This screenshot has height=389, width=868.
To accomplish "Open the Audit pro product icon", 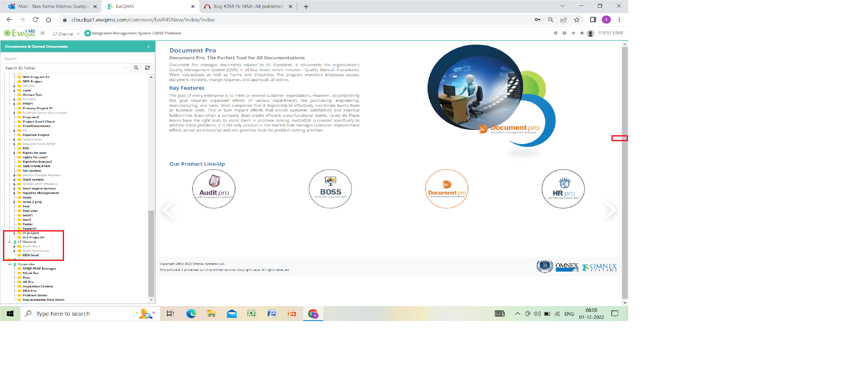I will point(214,189).
